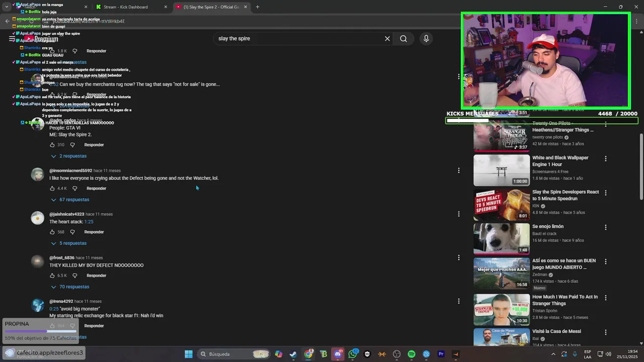Expand 2 respuestas under Slay the Spire 2 comment
644x362 pixels.
click(x=69, y=156)
